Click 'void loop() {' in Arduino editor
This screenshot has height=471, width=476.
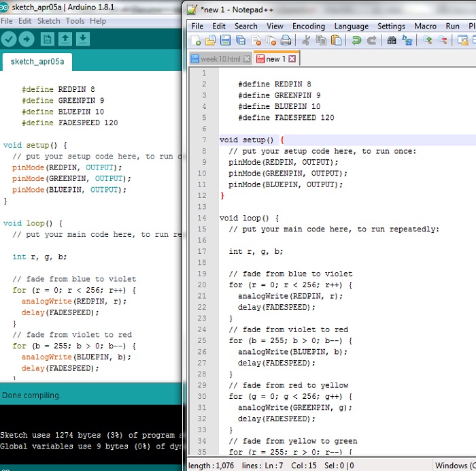[x=33, y=223]
